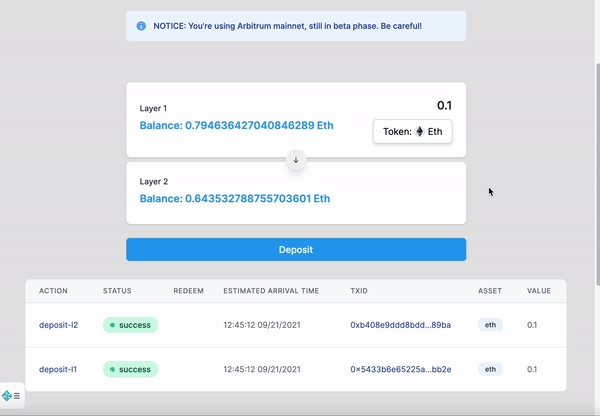
Task: Click the TXID column header
Action: [361, 291]
